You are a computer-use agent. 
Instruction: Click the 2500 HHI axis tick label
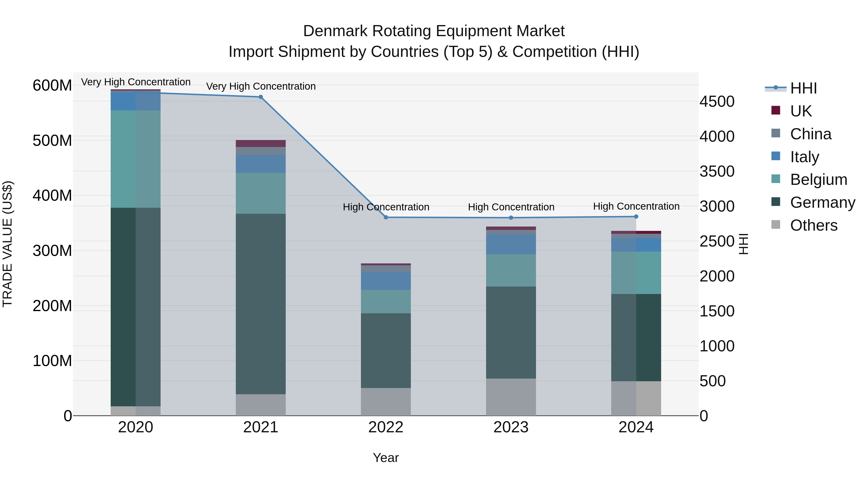click(x=717, y=241)
